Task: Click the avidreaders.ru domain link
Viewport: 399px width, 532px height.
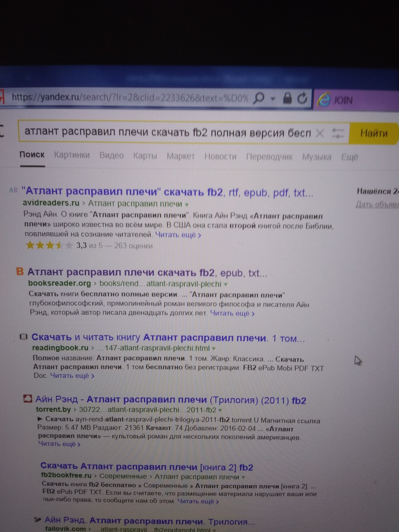Action: tap(51, 203)
